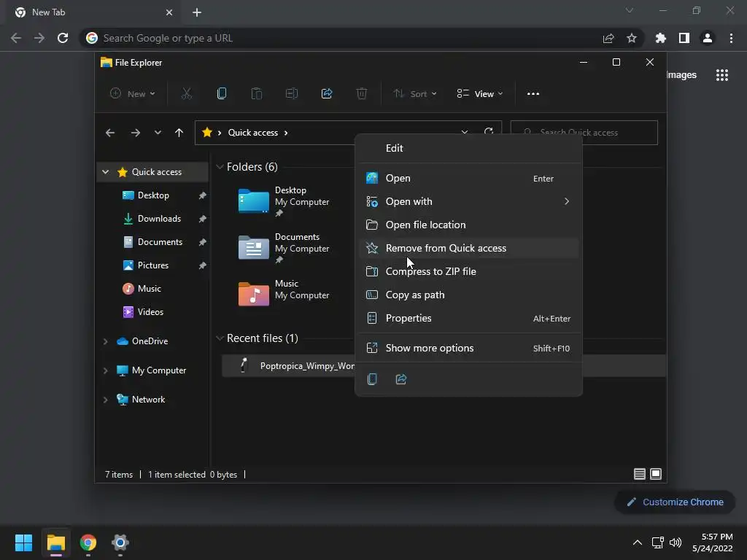Open Properties from context menu
Image resolution: width=747 pixels, height=560 pixels.
point(469,318)
